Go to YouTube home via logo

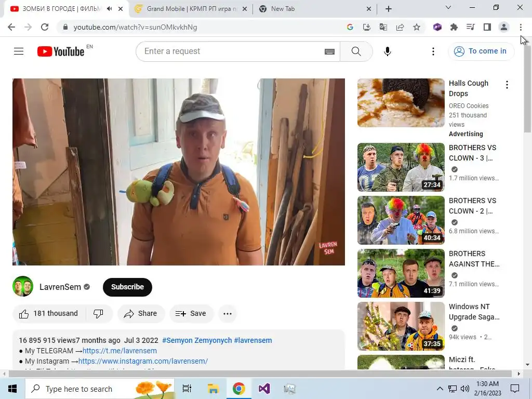point(61,51)
